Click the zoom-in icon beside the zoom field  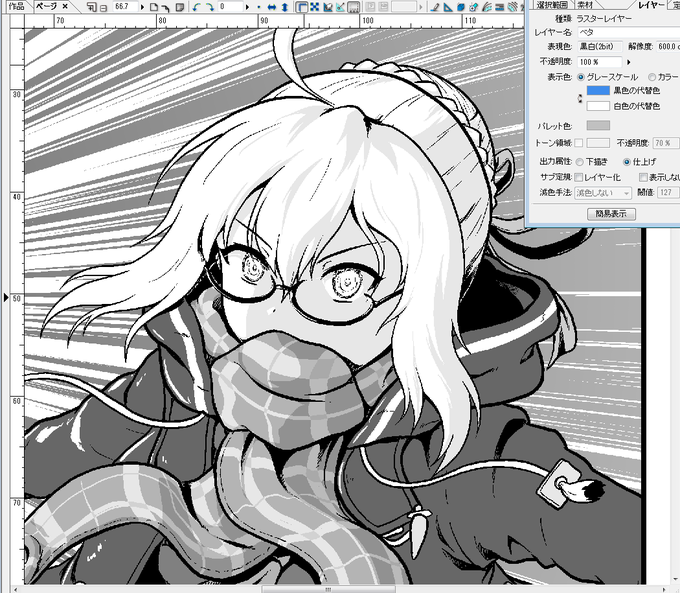coord(92,7)
